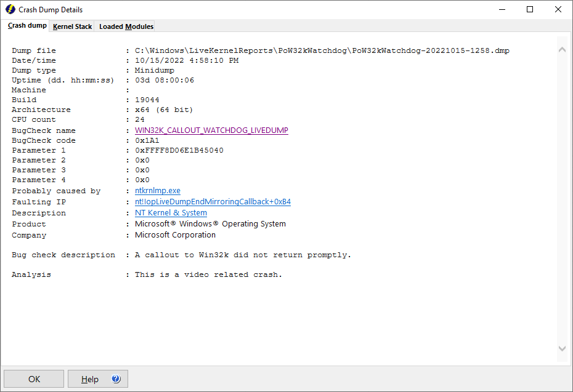
Task: Select the Crash dump tab
Action: 26,26
